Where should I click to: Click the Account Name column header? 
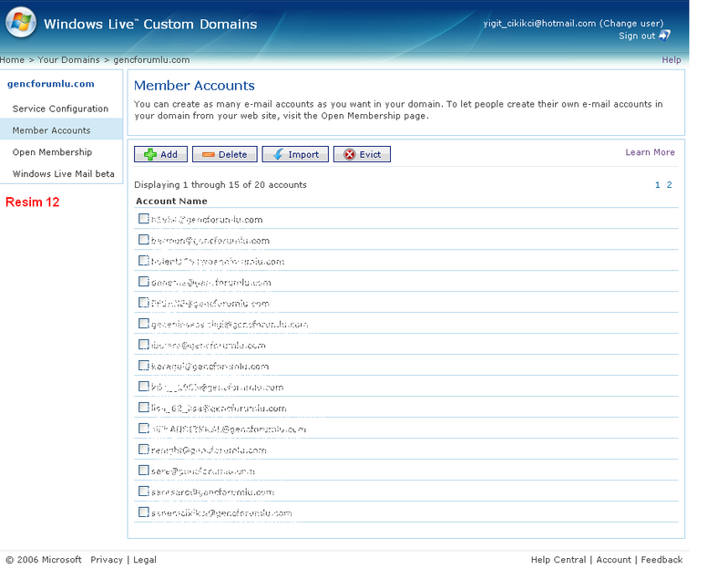coord(172,202)
